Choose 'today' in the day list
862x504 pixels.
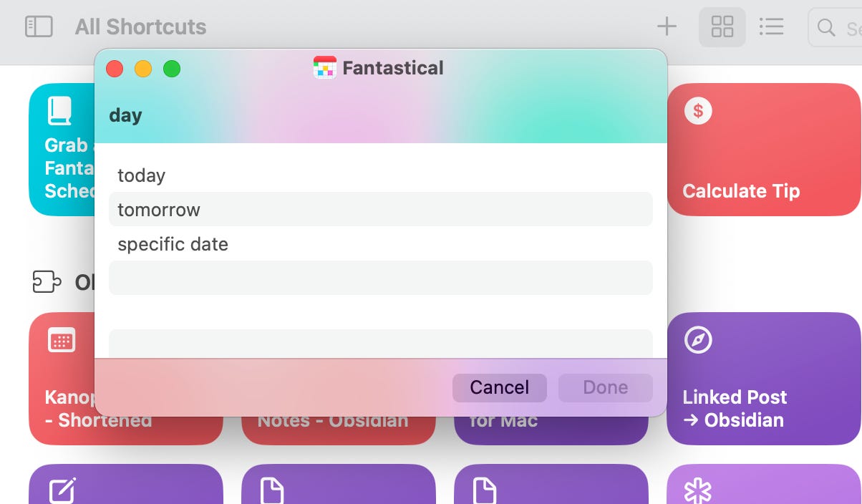tap(381, 175)
